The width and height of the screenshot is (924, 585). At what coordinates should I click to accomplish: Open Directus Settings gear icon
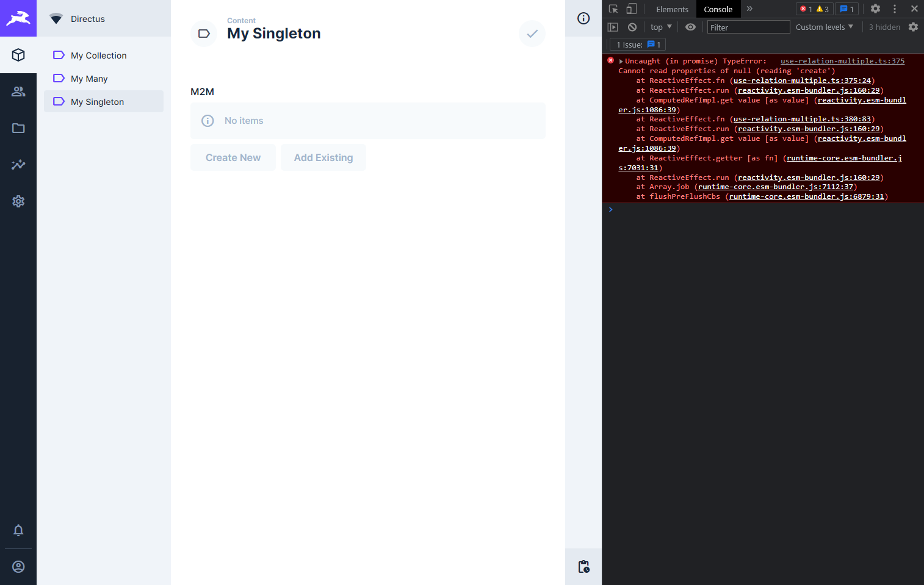pyautogui.click(x=18, y=201)
